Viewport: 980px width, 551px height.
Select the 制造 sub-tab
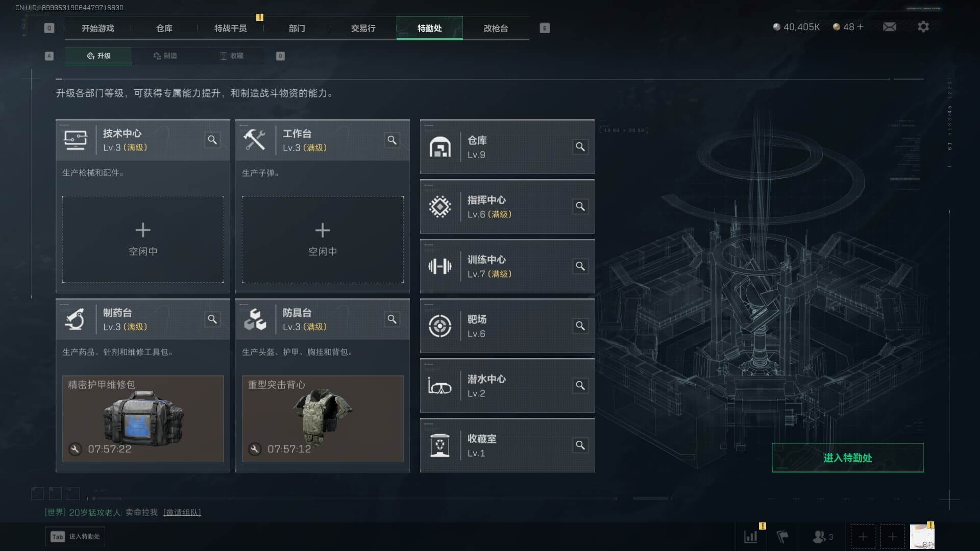click(x=165, y=56)
